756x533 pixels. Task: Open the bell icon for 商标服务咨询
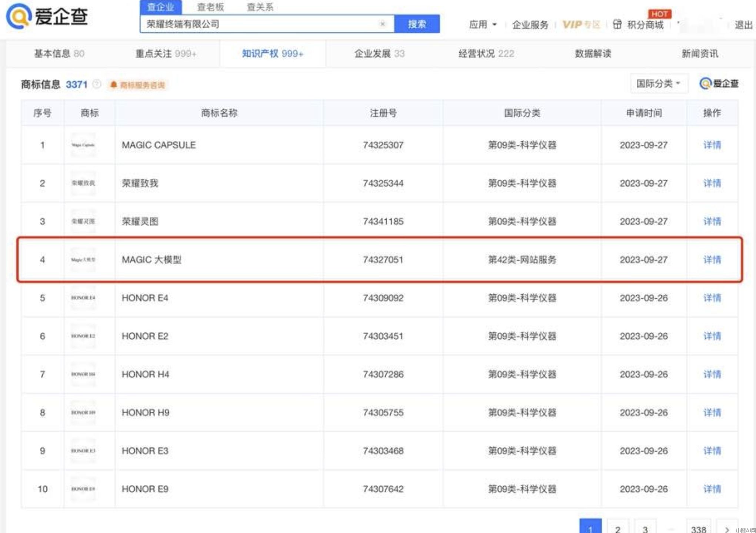point(114,85)
